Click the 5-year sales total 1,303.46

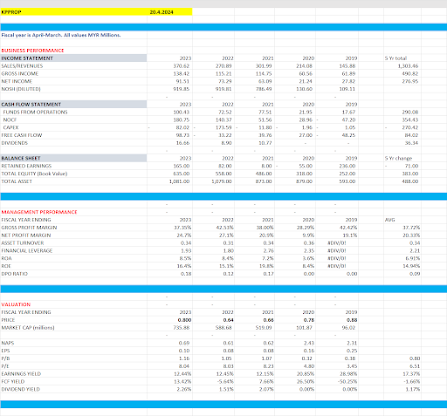click(x=408, y=66)
